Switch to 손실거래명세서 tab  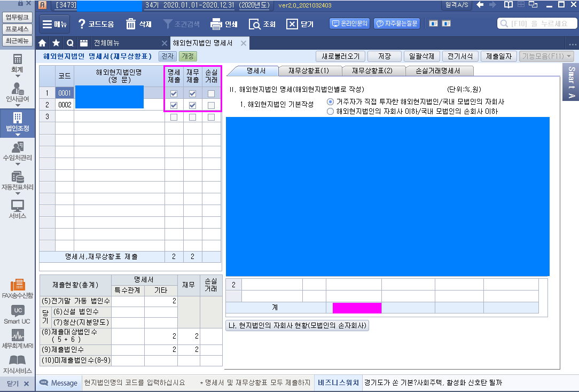pos(437,71)
